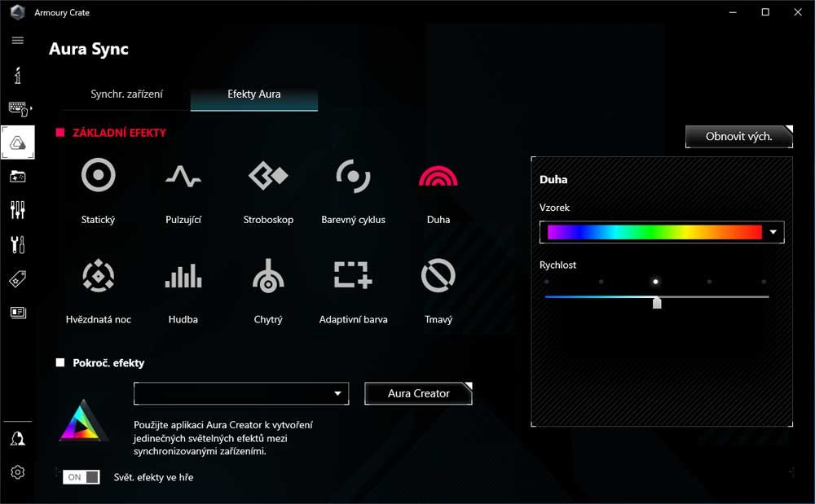
Task: Click the Aura Creator description text
Action: [x=223, y=438]
